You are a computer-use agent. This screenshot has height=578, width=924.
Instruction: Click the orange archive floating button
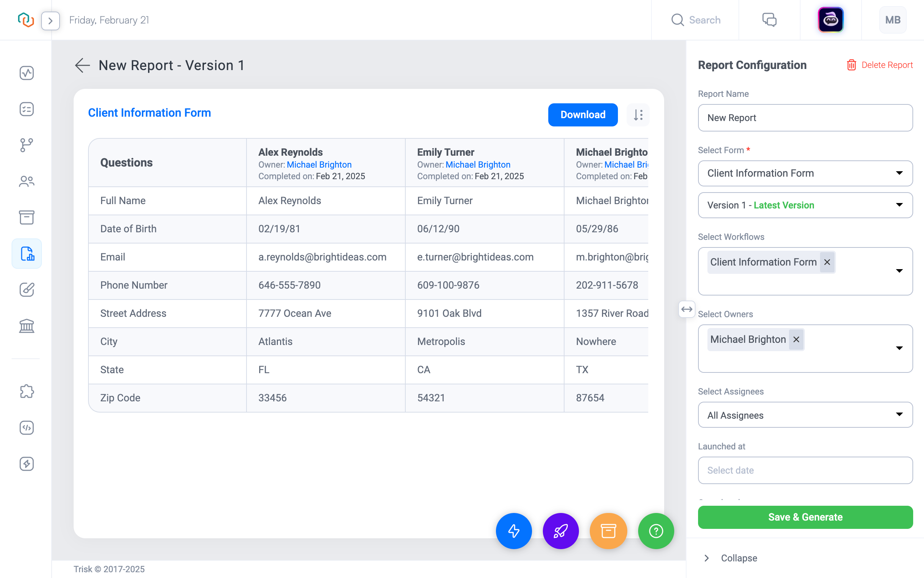[x=608, y=531]
